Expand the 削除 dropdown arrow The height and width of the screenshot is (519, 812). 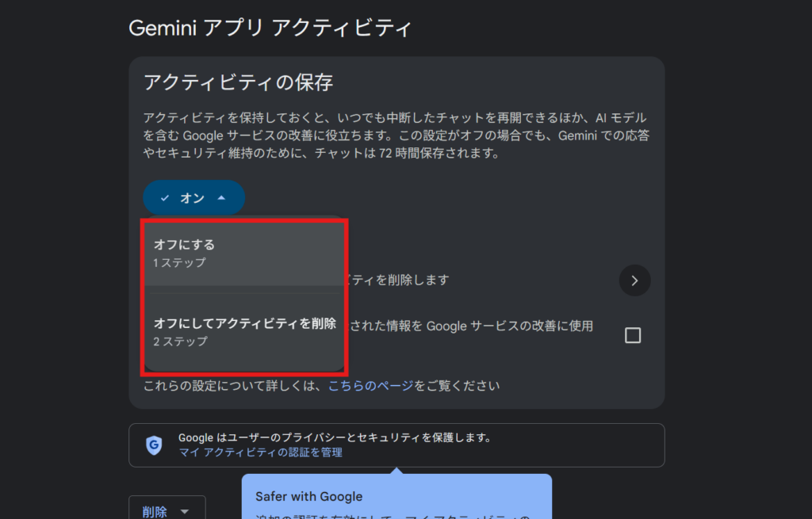pyautogui.click(x=185, y=512)
